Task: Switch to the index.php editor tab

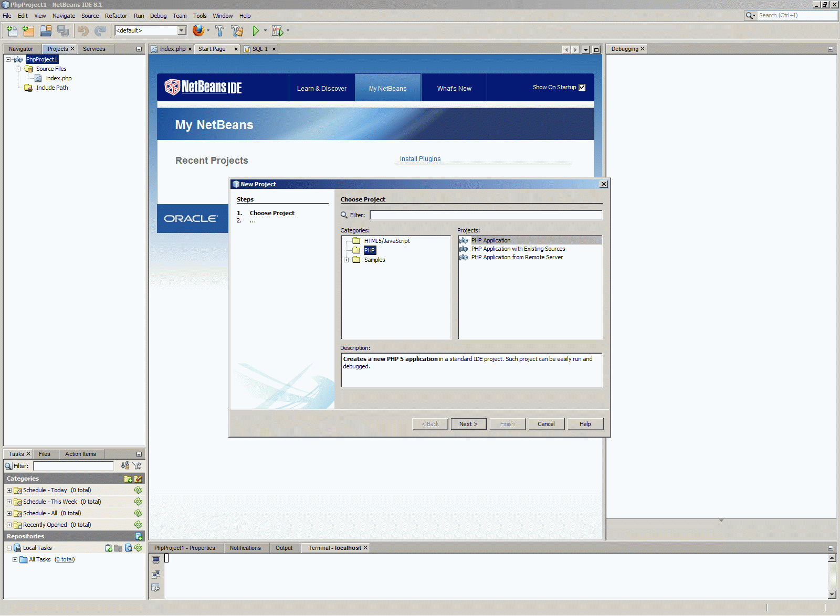Action: [x=173, y=49]
